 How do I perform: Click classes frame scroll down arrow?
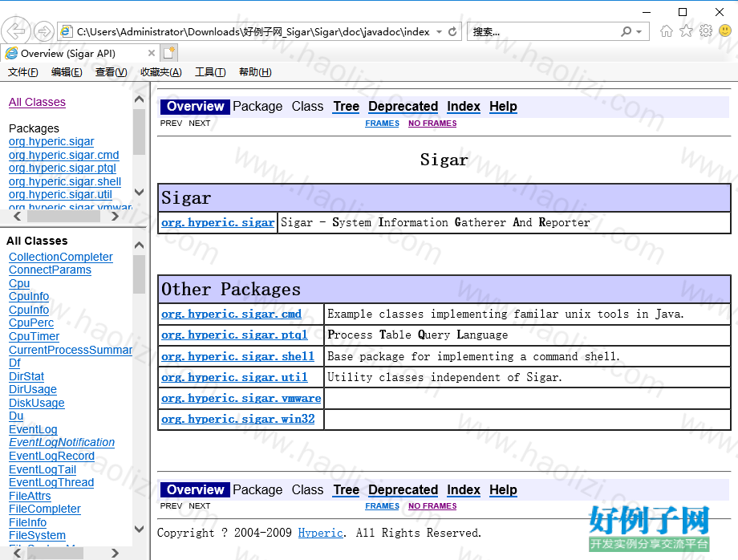(139, 529)
